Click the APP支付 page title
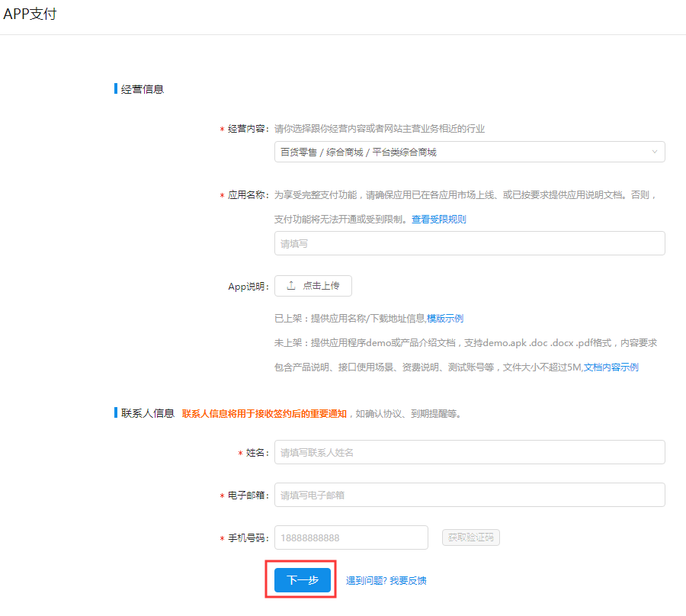 coord(30,14)
